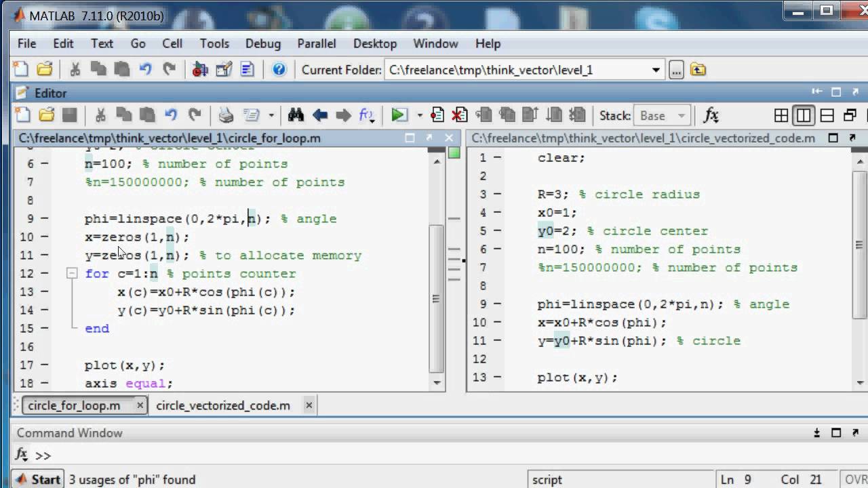Switch to circle_vectorized_code.m tab
The width and height of the screenshot is (868, 488).
tap(223, 405)
